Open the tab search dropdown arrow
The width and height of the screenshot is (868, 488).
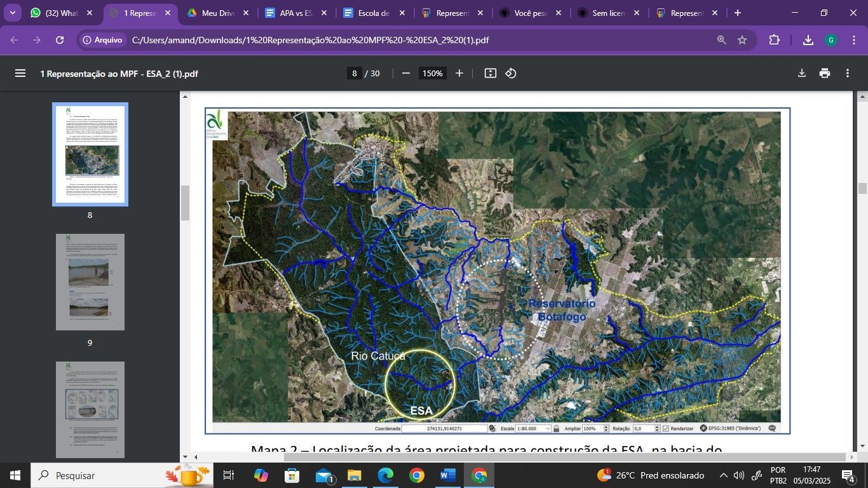tap(12, 13)
